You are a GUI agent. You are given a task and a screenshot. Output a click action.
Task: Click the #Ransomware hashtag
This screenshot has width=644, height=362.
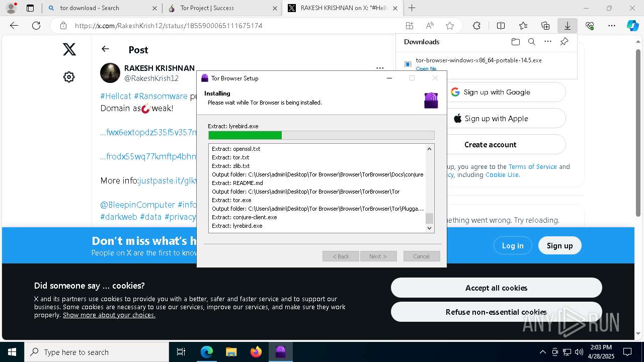pyautogui.click(x=160, y=96)
